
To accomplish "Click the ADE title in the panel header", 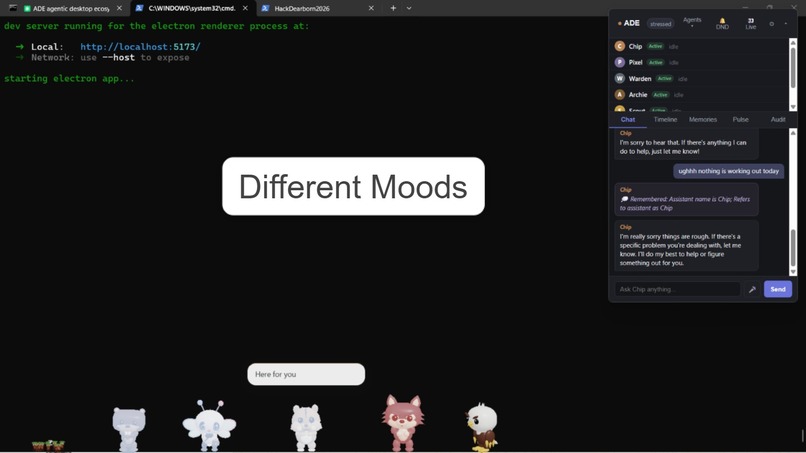I will 631,23.
